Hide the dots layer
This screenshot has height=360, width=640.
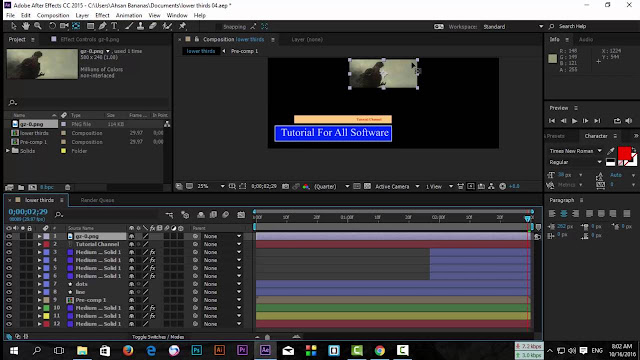coord(9,284)
